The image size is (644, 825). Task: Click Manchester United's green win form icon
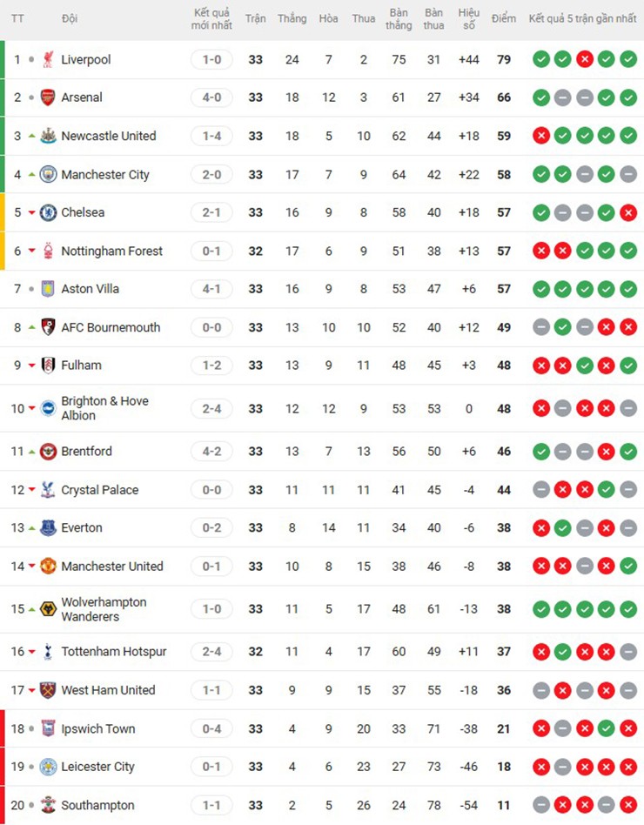point(628,566)
